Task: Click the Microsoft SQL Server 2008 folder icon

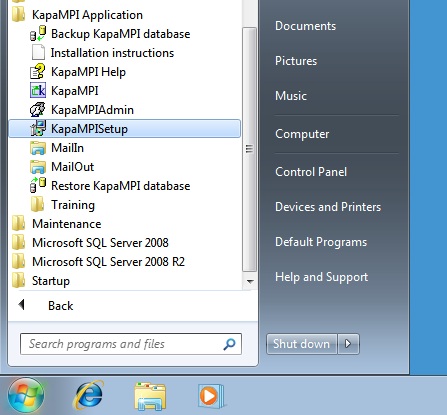Action: (x=18, y=243)
